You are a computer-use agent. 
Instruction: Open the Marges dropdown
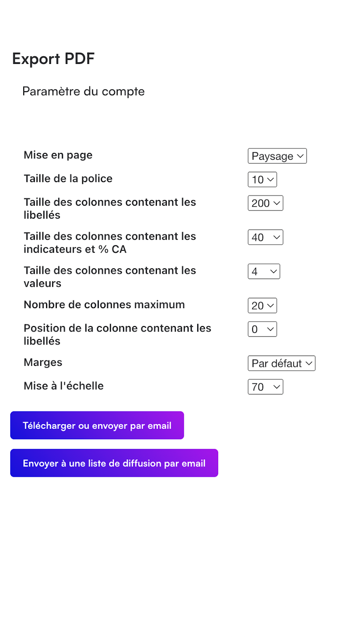(x=282, y=364)
